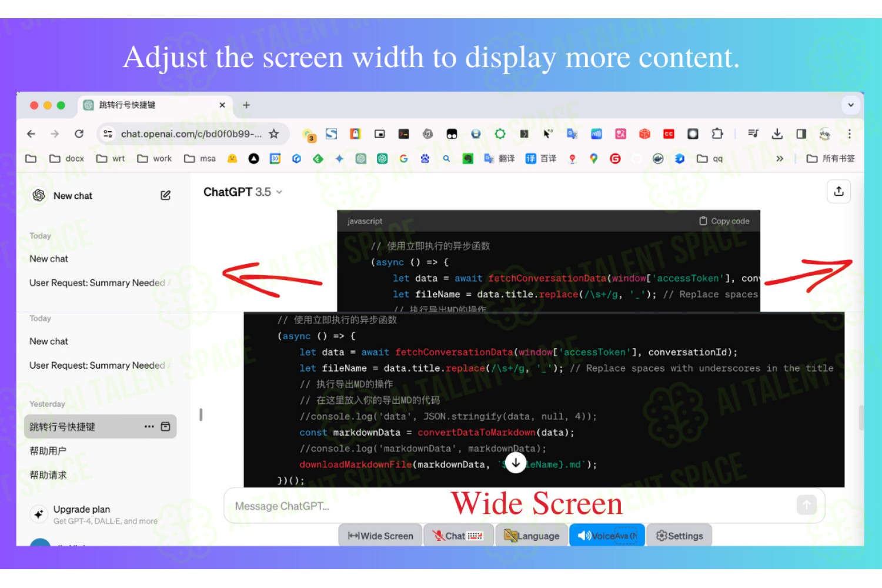Click the extension icon with 3 badge

(309, 135)
